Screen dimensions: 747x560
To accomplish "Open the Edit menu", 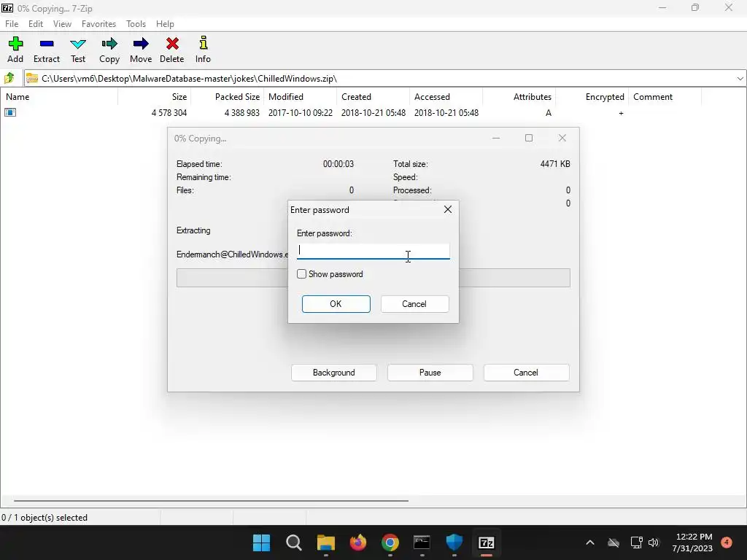I will 36,24.
